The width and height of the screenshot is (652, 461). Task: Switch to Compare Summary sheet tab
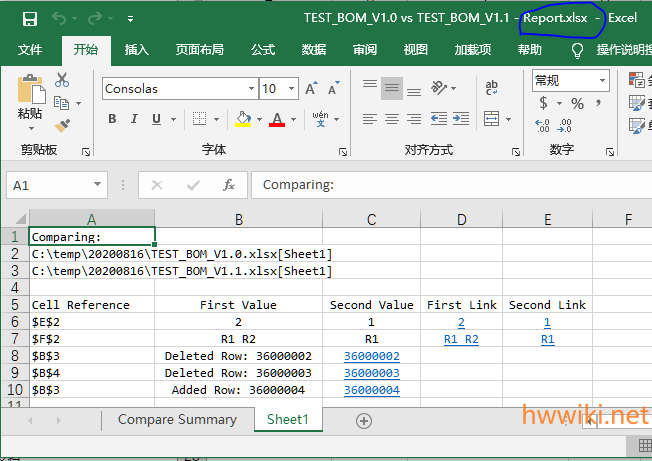[x=177, y=420]
